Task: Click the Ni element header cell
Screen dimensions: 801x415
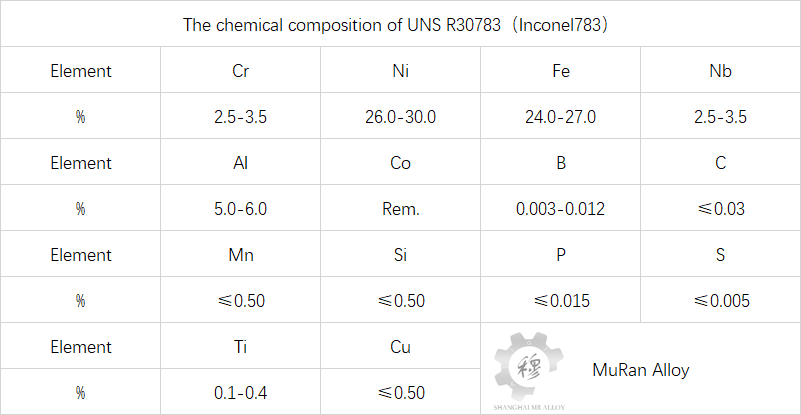Action: click(400, 71)
